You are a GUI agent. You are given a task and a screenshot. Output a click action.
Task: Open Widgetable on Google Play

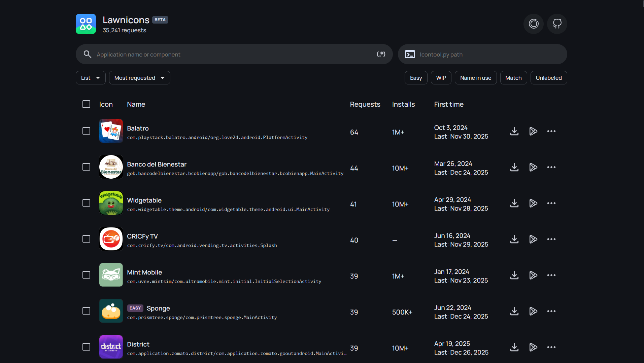coord(533,203)
